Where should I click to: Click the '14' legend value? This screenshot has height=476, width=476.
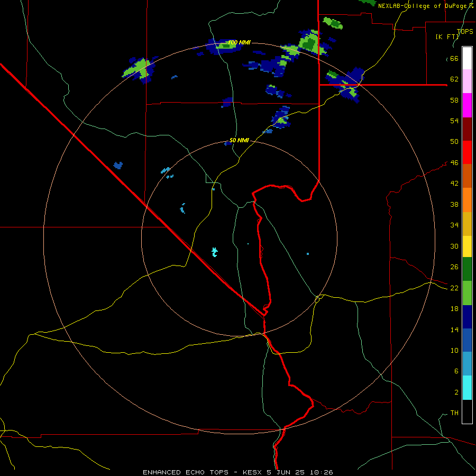click(454, 329)
